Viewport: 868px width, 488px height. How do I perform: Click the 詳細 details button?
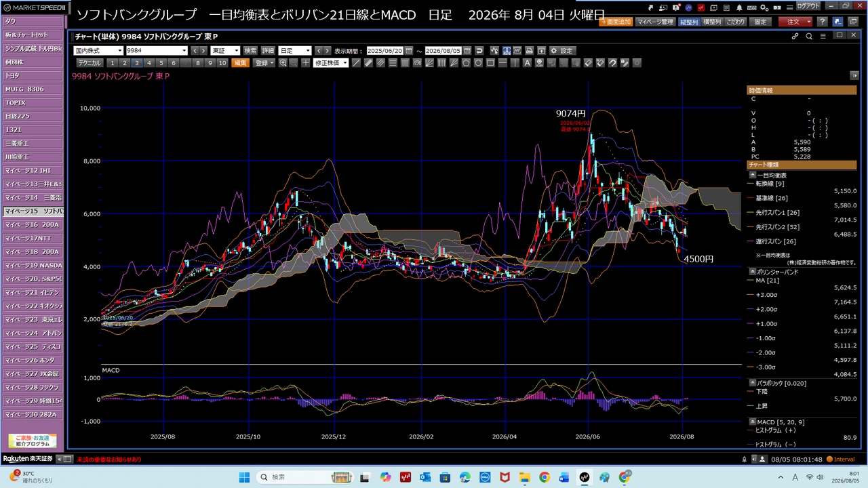pos(269,51)
